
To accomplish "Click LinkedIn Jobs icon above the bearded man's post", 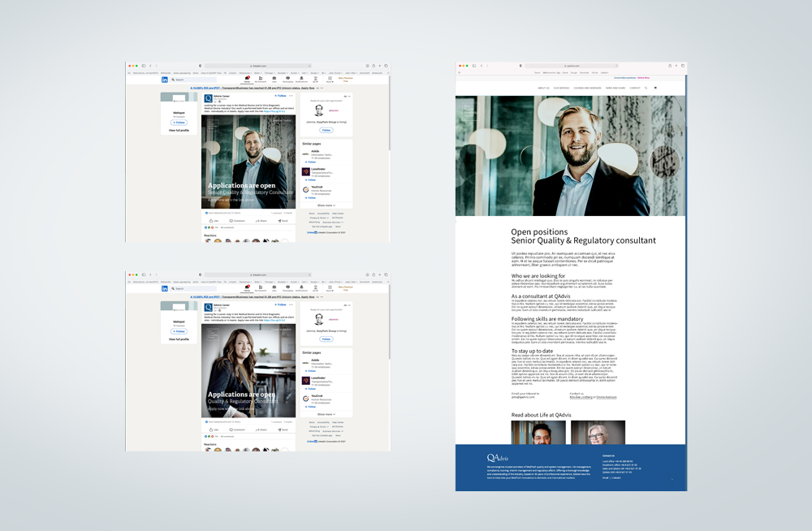I will coord(274,79).
